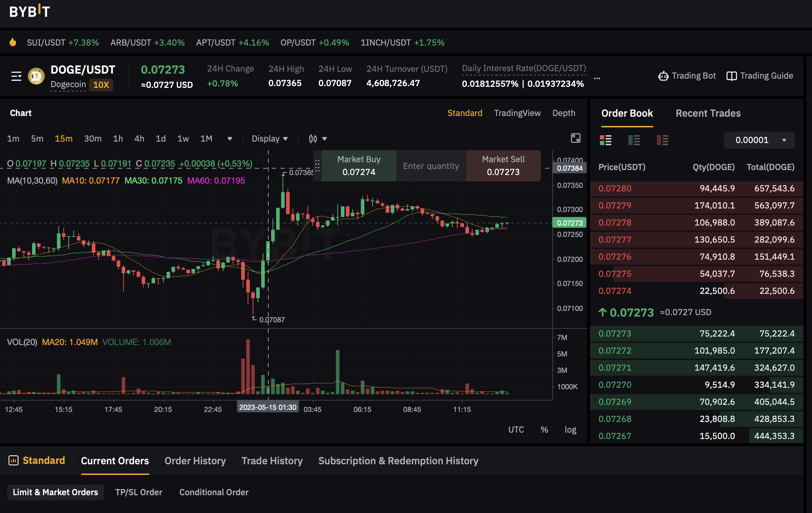Click the 10X leverage badge
Screen dimensions: 812x513
[101, 85]
